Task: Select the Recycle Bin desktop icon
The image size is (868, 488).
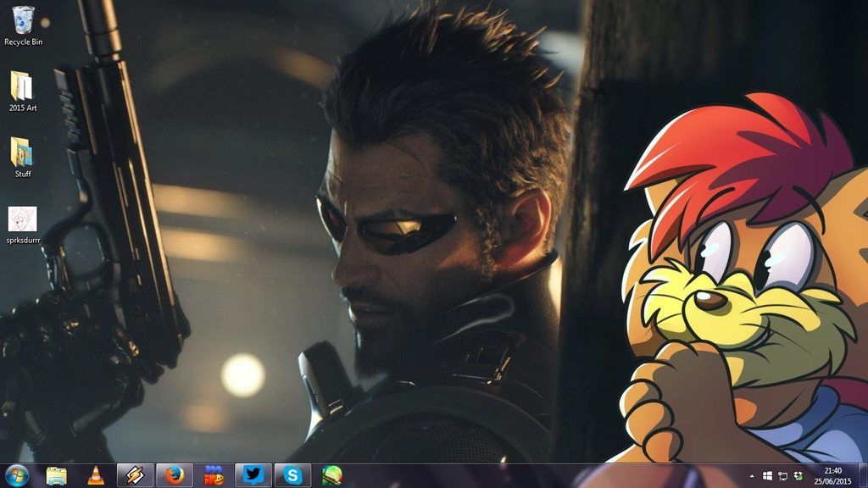Action: point(23,20)
